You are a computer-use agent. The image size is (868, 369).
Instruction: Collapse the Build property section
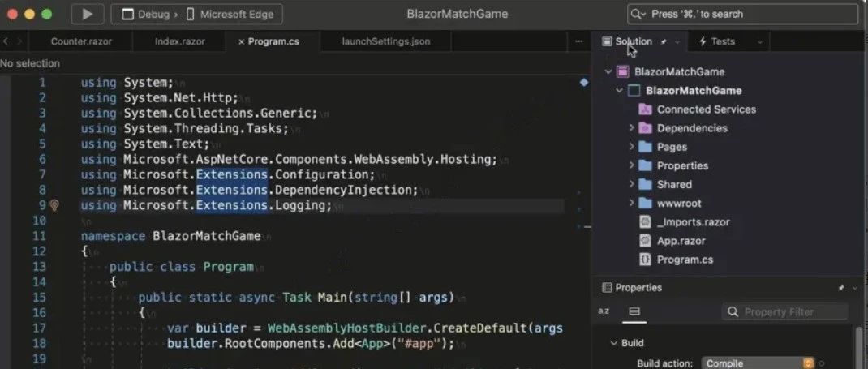[613, 343]
